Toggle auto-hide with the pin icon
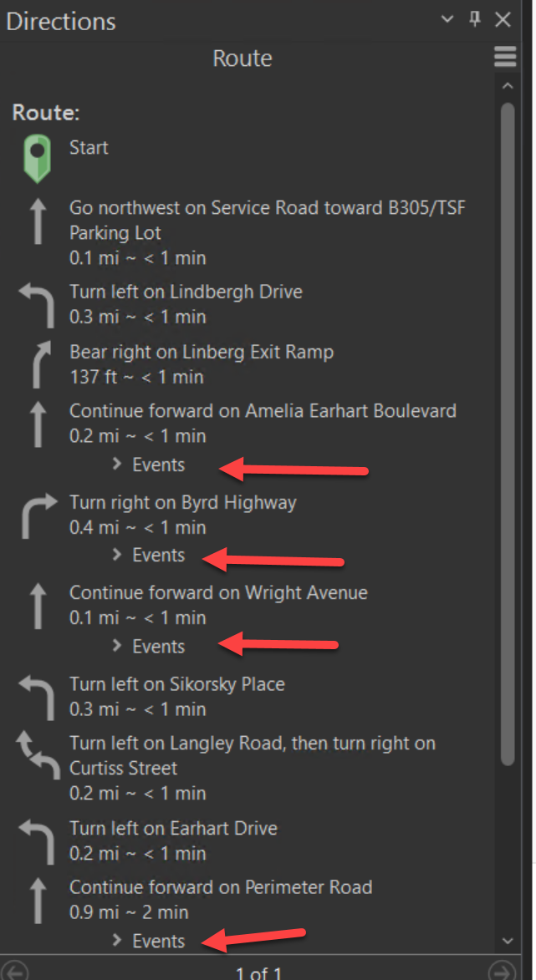The width and height of the screenshot is (536, 980). (475, 18)
